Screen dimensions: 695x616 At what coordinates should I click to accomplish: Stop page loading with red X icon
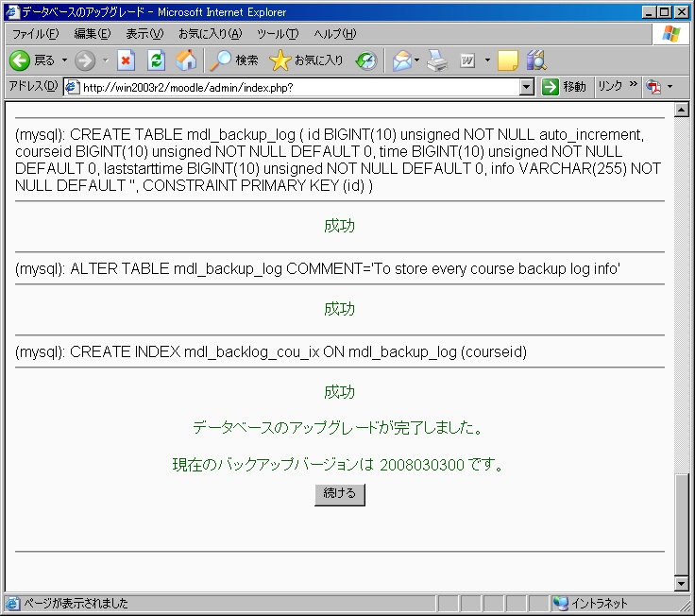point(126,60)
